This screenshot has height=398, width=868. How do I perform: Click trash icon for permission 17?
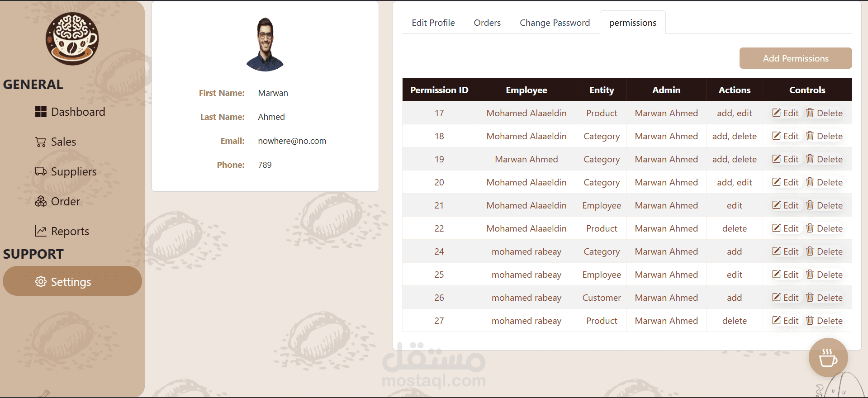[810, 113]
